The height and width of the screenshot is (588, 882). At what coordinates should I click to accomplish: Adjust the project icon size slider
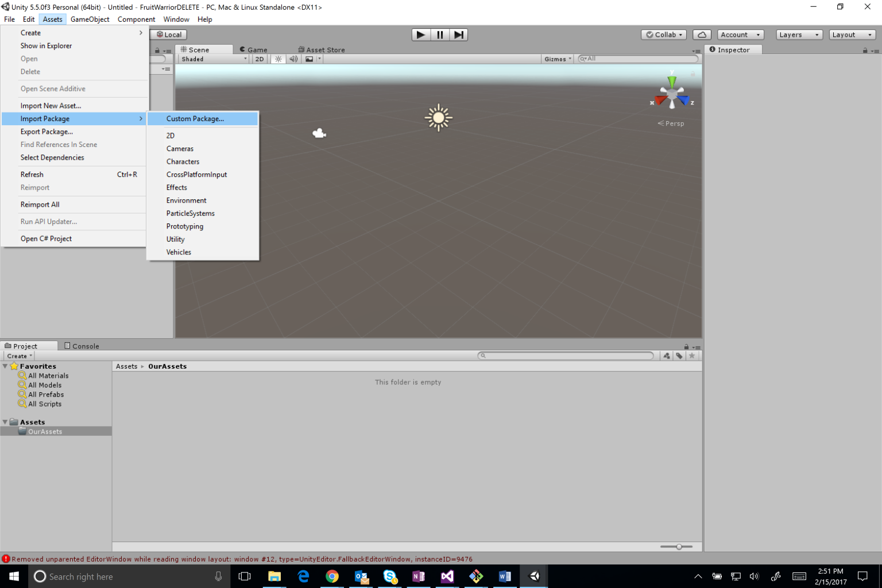(679, 547)
